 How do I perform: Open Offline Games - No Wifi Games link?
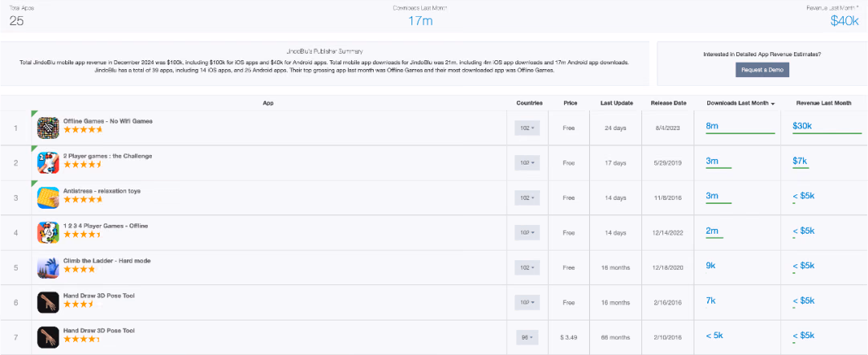[108, 120]
